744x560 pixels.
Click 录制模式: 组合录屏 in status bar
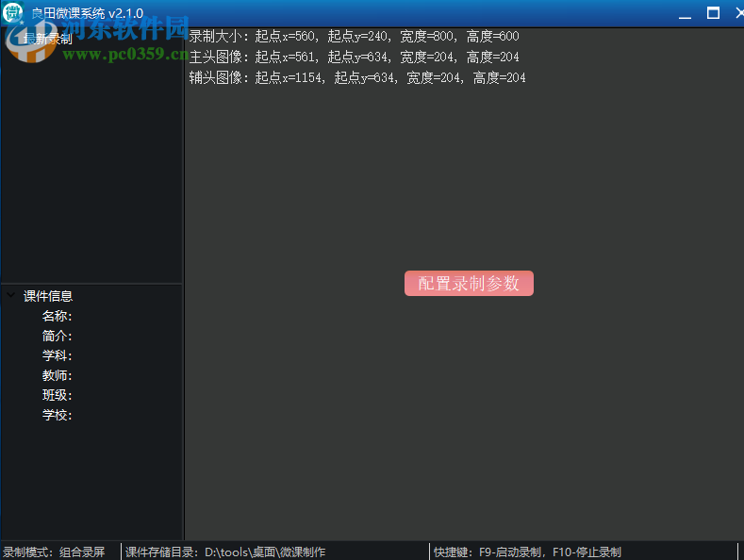pos(54,552)
